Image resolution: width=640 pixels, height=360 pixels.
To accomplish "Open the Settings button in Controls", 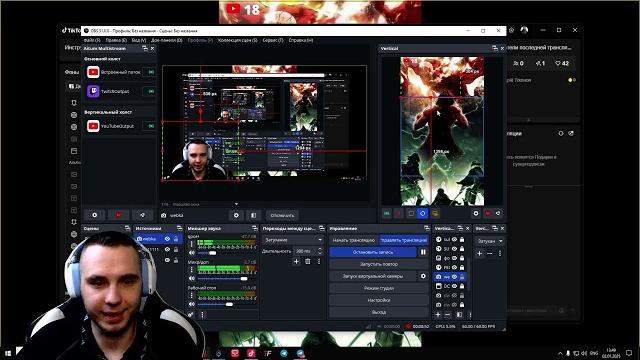I will tap(378, 300).
